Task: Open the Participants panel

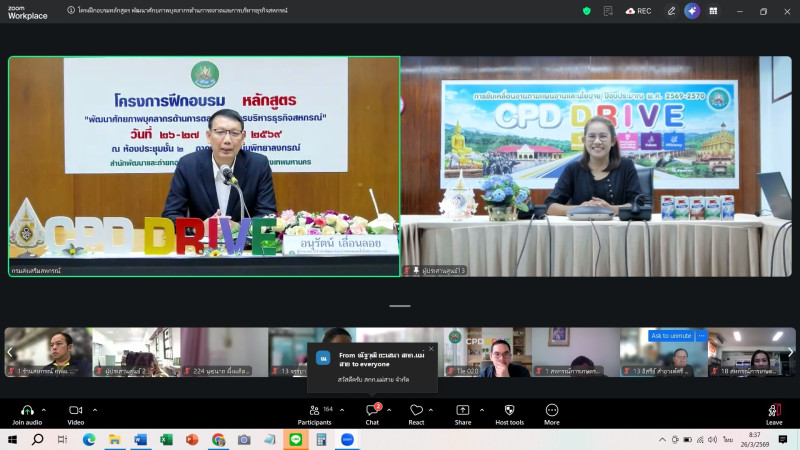Action: click(315, 411)
